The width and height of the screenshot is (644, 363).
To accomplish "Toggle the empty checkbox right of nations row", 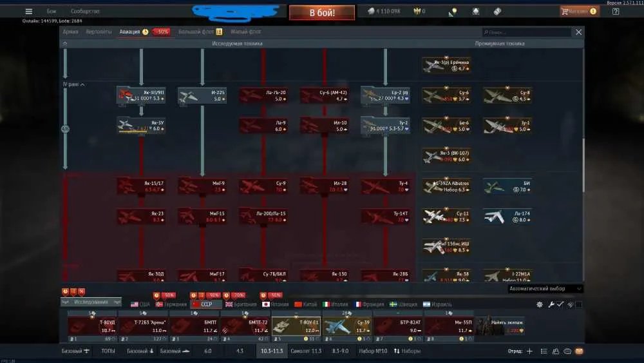I will coord(579,304).
